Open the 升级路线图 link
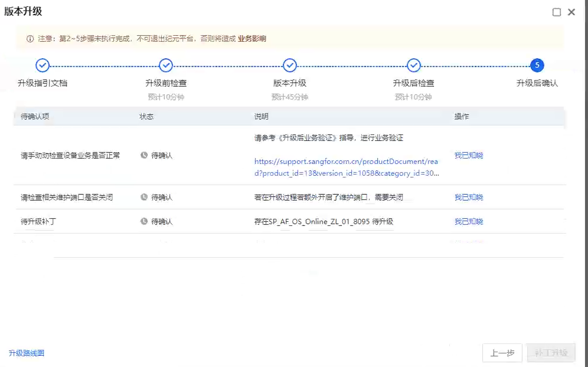The width and height of the screenshot is (588, 367). pyautogui.click(x=27, y=353)
